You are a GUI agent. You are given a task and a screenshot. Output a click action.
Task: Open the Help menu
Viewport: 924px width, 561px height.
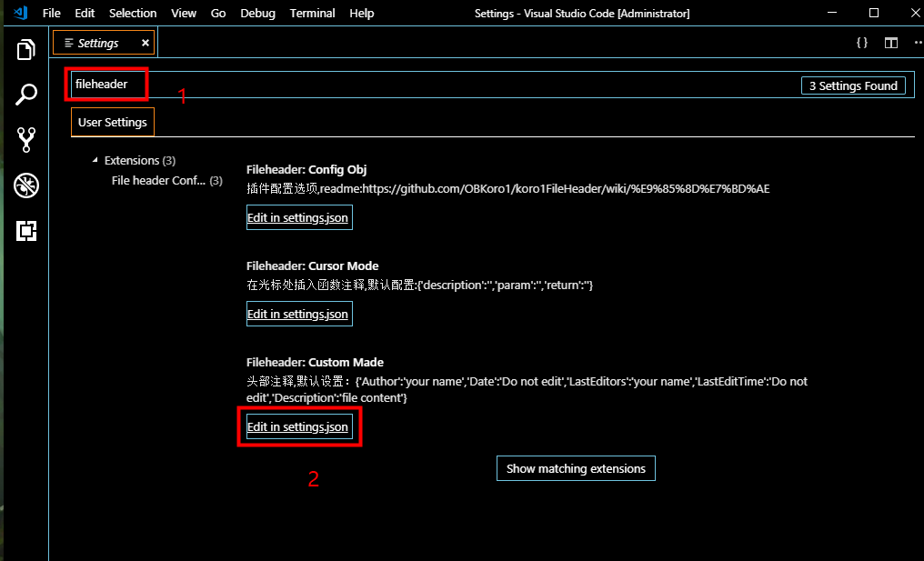(361, 13)
